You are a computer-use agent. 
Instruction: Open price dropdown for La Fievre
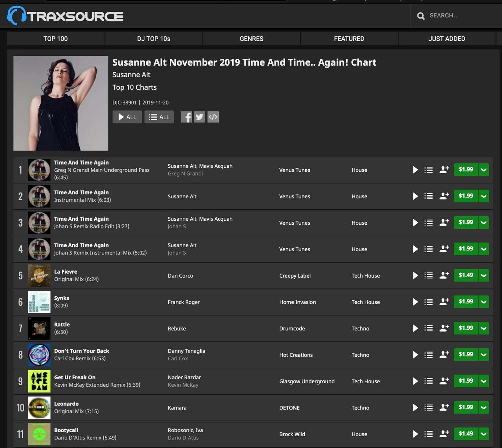(484, 275)
